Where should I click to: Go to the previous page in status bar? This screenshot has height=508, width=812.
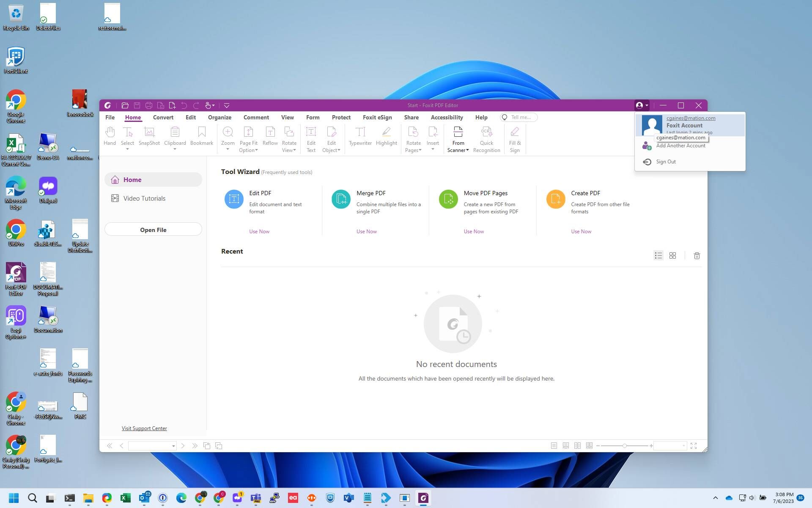(121, 446)
